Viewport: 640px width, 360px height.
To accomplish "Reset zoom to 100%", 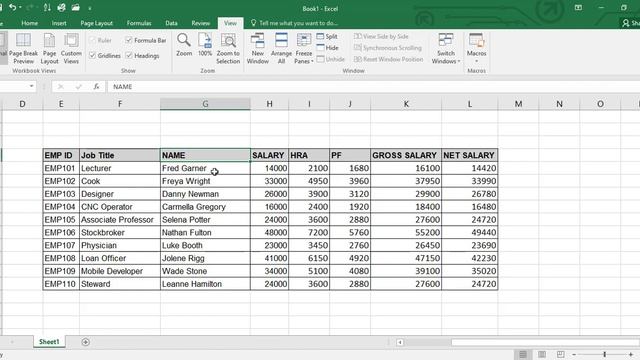I will point(205,45).
